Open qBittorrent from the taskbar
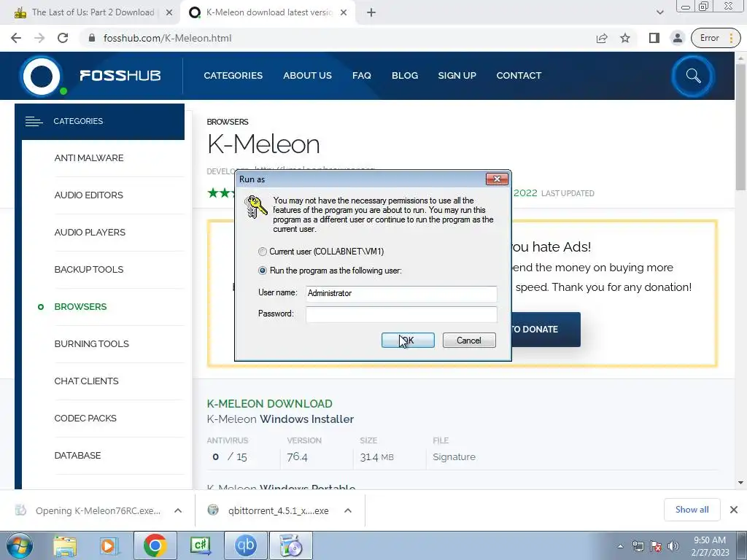Screen dimensions: 747x560 pyautogui.click(x=245, y=545)
